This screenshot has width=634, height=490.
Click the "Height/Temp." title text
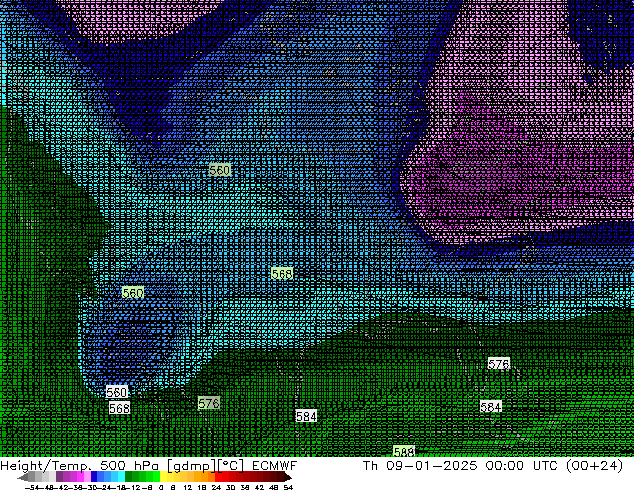tap(46, 466)
